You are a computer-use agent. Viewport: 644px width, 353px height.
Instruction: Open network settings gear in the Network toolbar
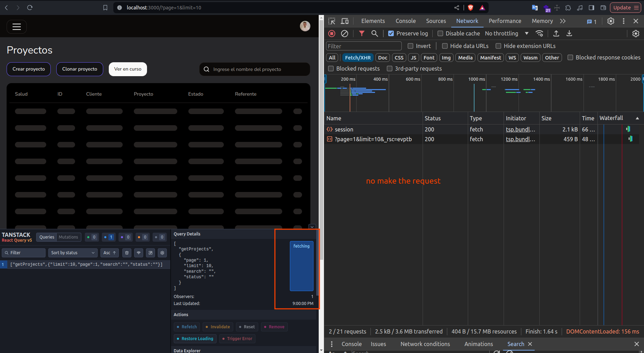pos(636,33)
